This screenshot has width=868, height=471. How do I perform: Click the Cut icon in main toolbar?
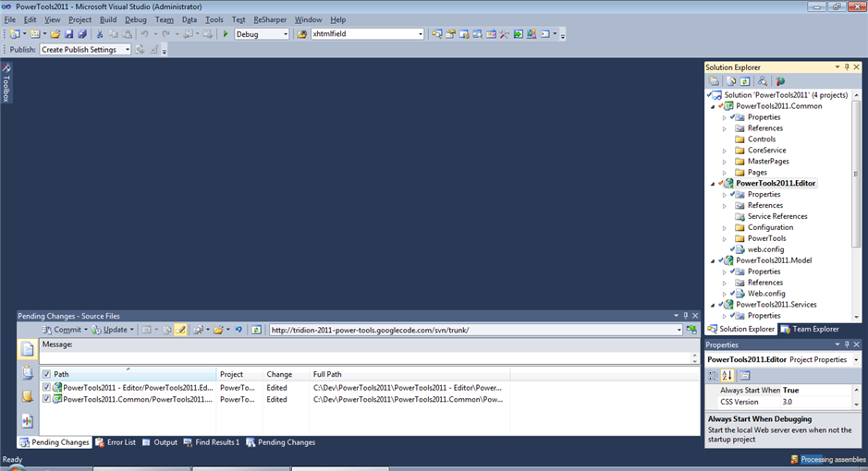click(100, 34)
